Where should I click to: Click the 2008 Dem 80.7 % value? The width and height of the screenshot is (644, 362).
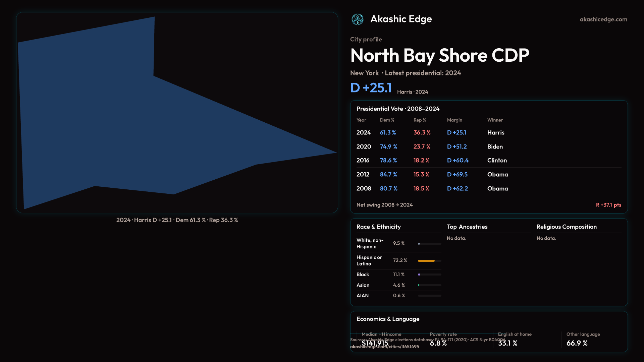pyautogui.click(x=388, y=189)
